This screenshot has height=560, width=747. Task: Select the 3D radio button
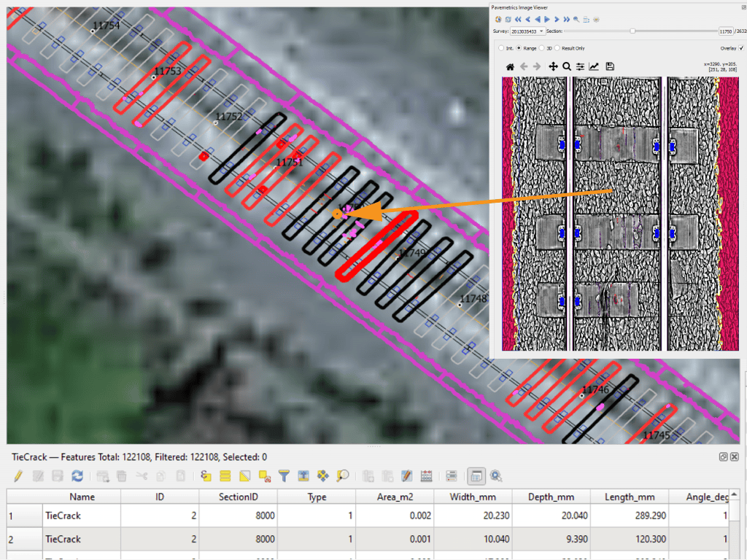point(541,48)
